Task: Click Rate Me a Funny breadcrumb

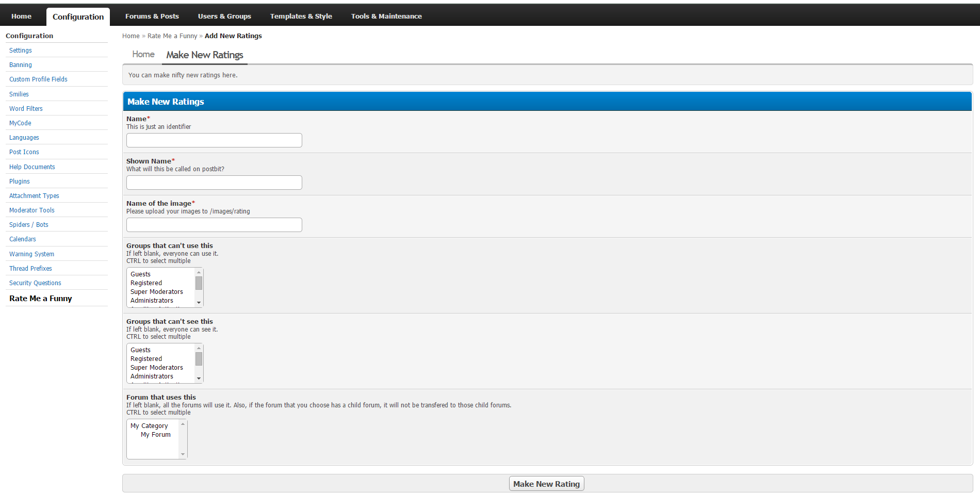Action: pos(172,36)
